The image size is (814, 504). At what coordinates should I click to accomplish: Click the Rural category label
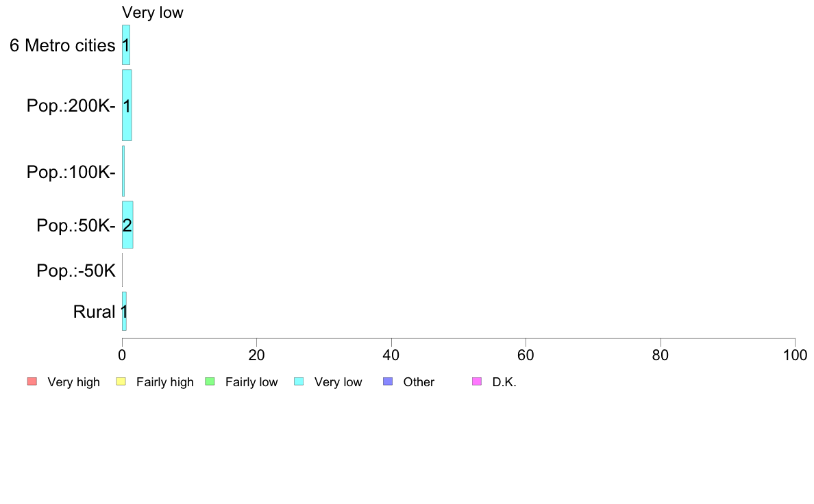pyautogui.click(x=95, y=312)
